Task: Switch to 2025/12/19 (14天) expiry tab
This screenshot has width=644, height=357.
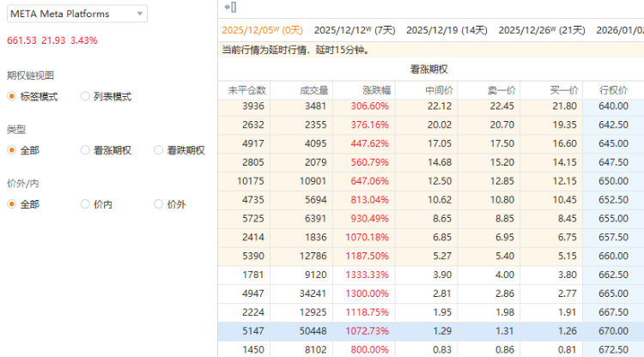Action: point(447,30)
